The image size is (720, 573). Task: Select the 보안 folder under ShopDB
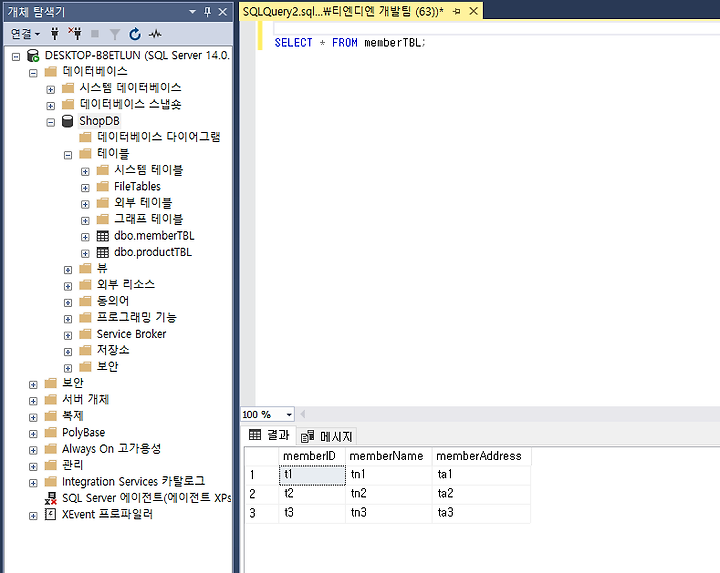point(107,366)
